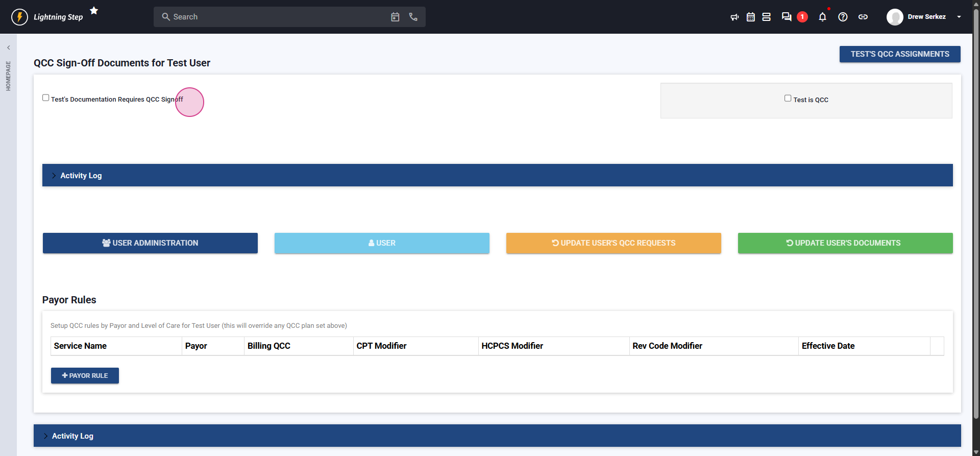Expand the Homepage sidebar panel

coord(8,48)
